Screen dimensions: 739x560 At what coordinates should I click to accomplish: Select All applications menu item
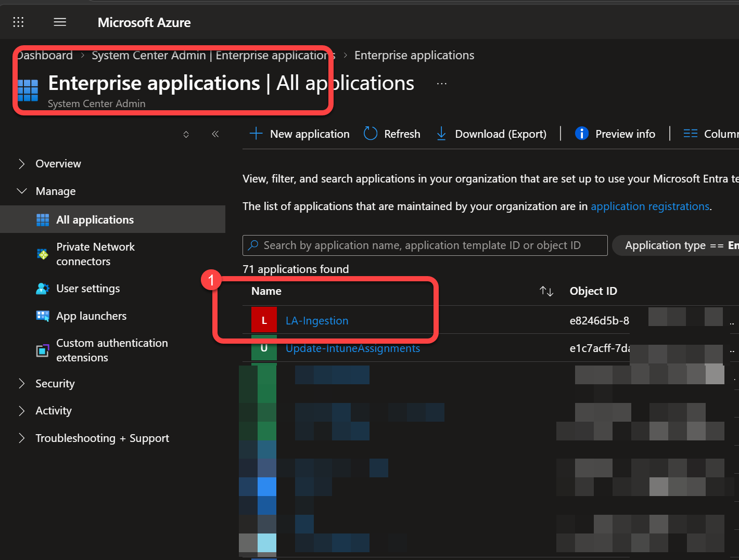click(112, 219)
